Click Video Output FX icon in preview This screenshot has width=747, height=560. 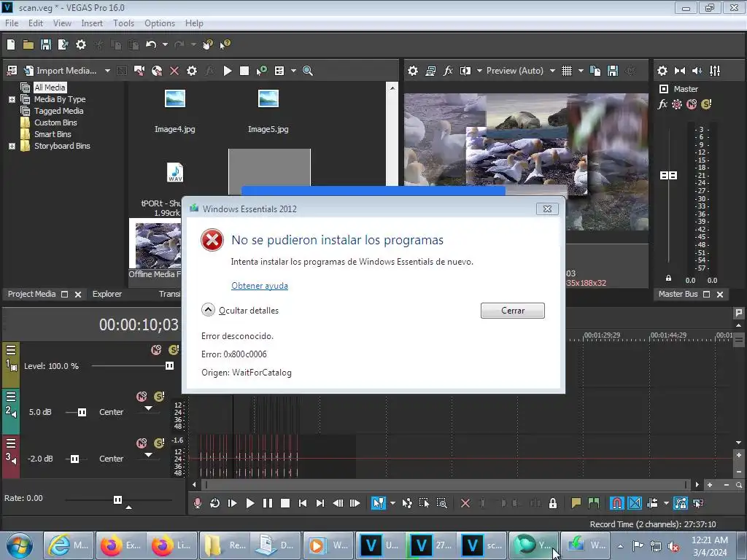coord(448,71)
